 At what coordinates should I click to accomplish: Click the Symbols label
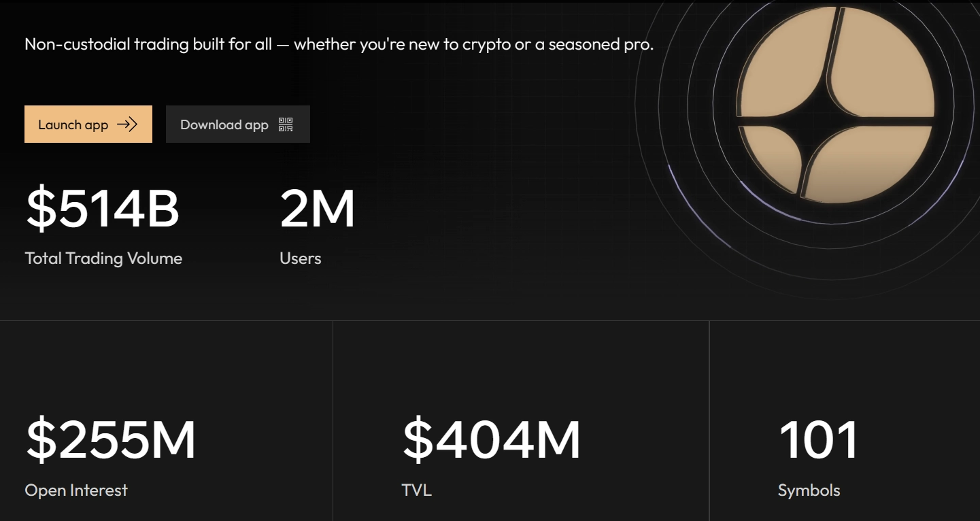pos(809,490)
